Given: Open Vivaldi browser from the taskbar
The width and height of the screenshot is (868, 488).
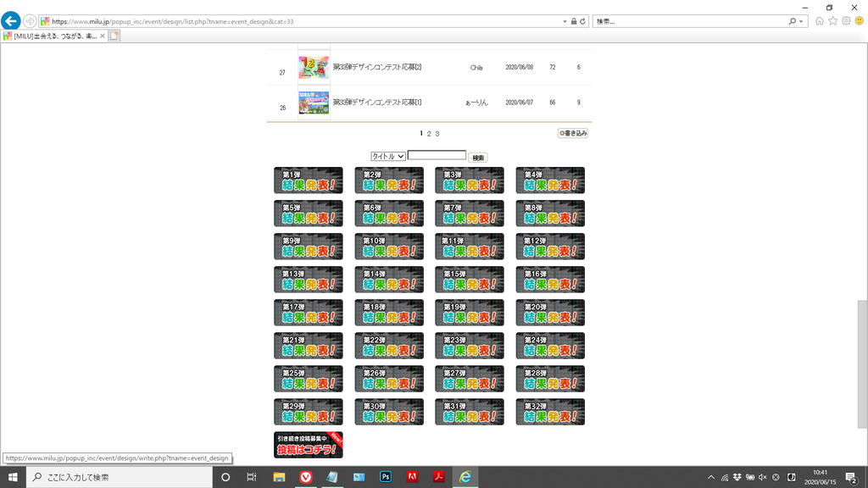Looking at the screenshot, I should pyautogui.click(x=306, y=477).
